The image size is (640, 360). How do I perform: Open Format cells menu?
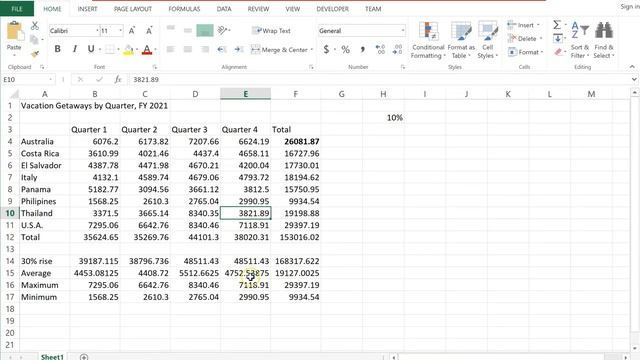tap(525, 52)
